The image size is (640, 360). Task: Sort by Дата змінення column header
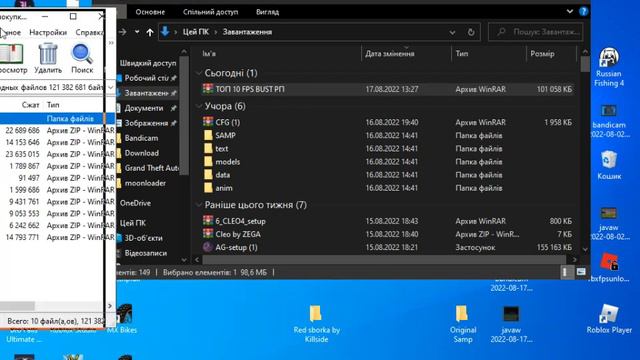coord(389,53)
